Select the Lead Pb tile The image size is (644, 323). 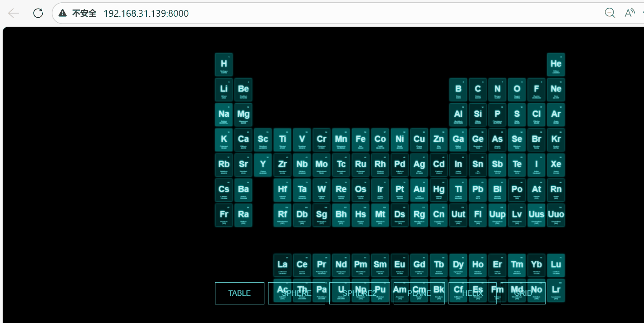(x=478, y=190)
